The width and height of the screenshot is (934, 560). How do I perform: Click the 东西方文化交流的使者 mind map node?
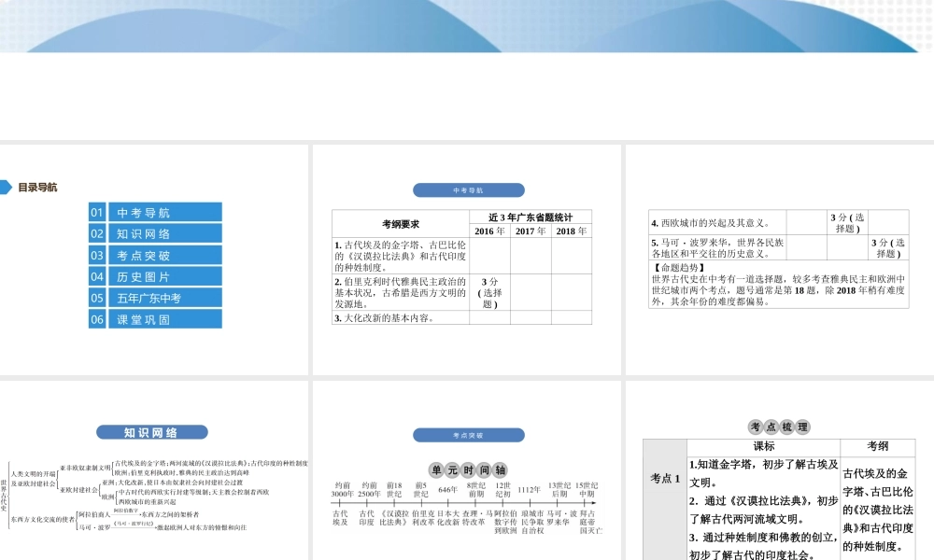click(43, 520)
